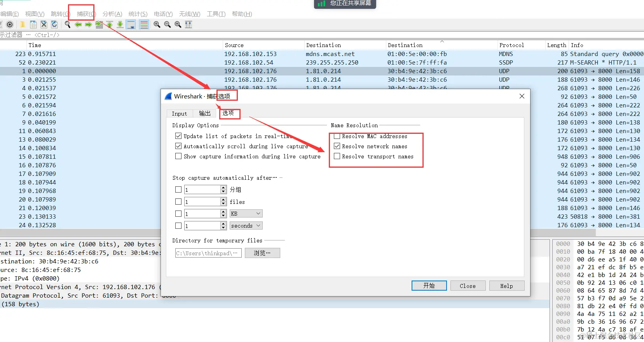Screen dimensions: 644x342
Task: Toggle Update list of packets in real-time
Action: (178, 136)
